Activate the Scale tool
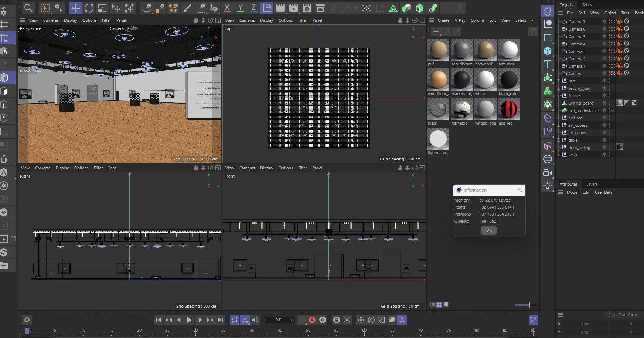The height and width of the screenshot is (338, 644). pos(102,8)
